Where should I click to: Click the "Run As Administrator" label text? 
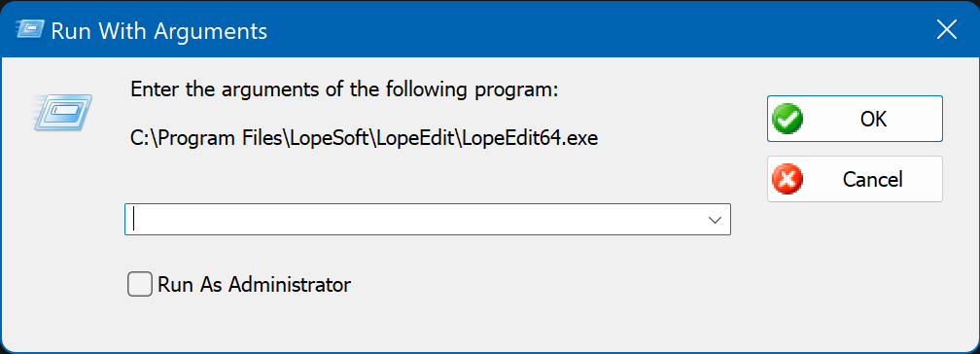[254, 285]
